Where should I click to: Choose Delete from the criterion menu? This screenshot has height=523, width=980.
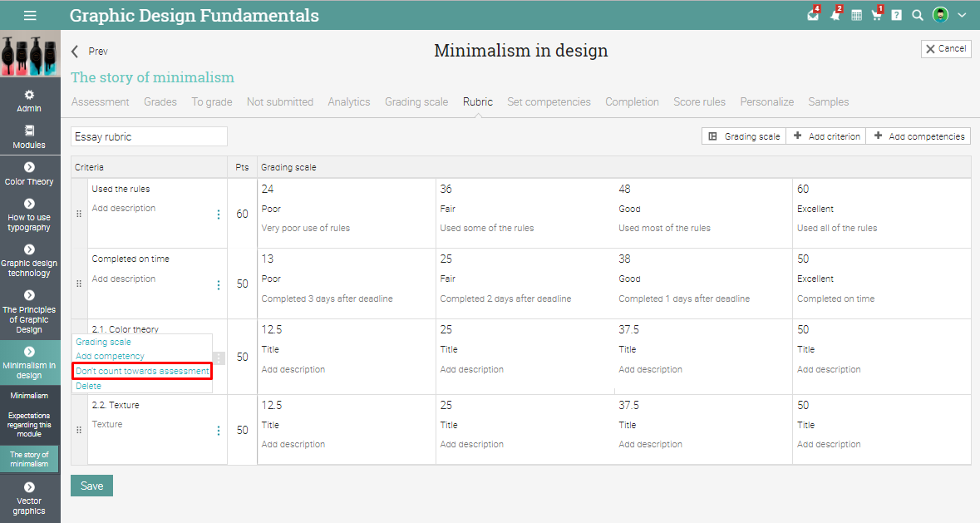(x=89, y=386)
